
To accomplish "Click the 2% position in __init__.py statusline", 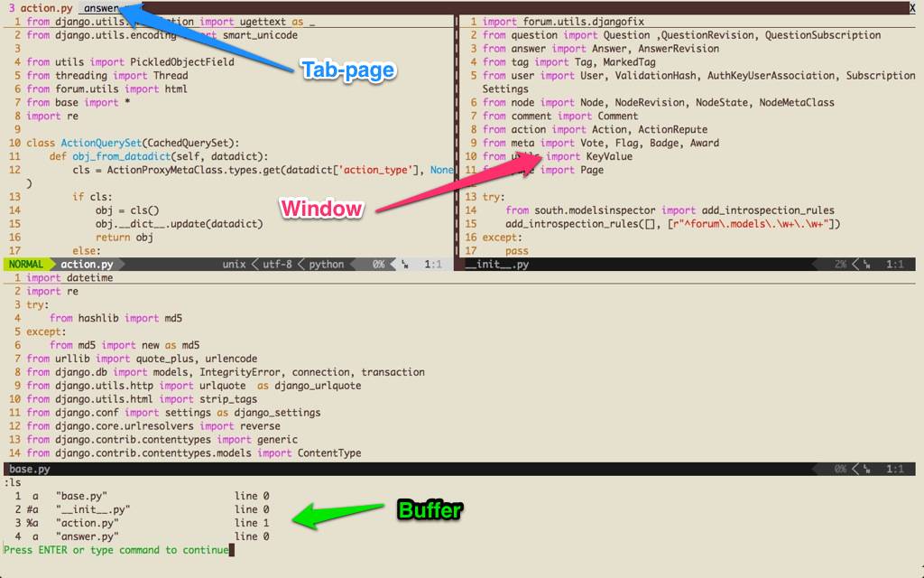I will tap(840, 265).
